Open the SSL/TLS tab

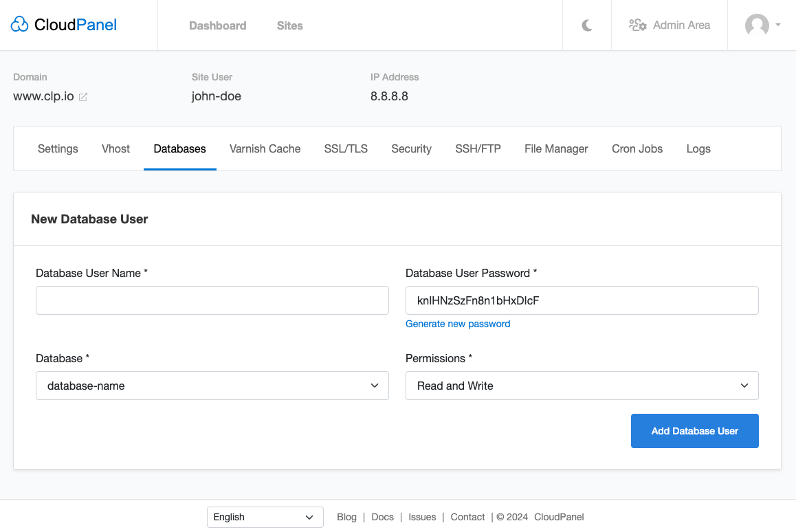(x=346, y=148)
